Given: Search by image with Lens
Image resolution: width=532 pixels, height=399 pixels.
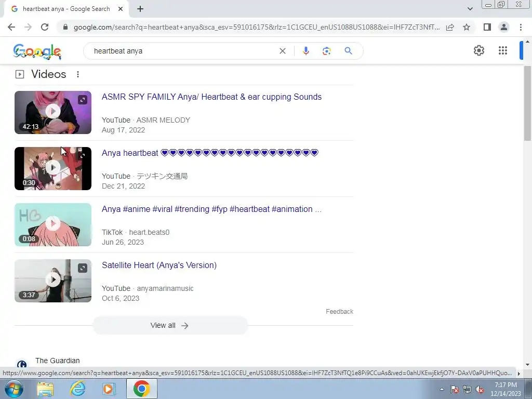Looking at the screenshot, I should click(x=326, y=51).
